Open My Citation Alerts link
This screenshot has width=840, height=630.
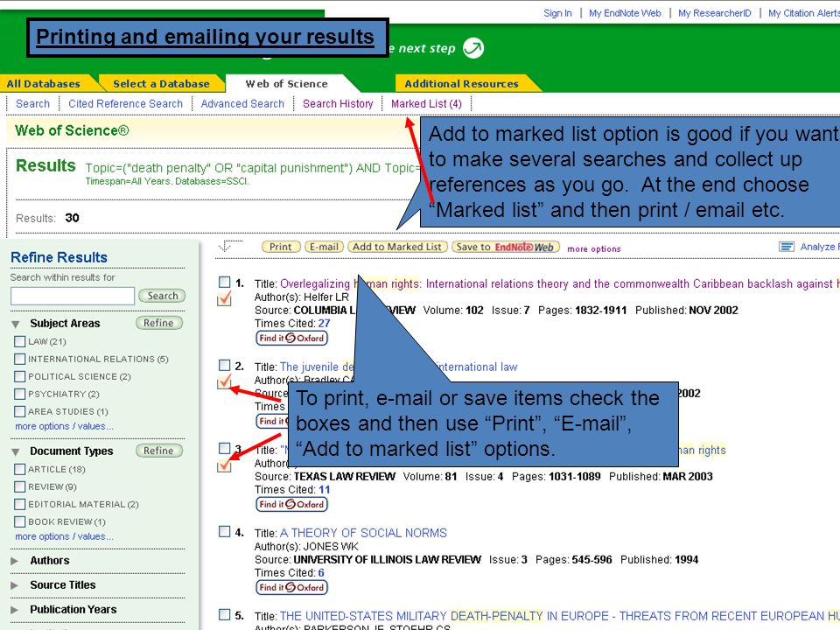tap(803, 13)
